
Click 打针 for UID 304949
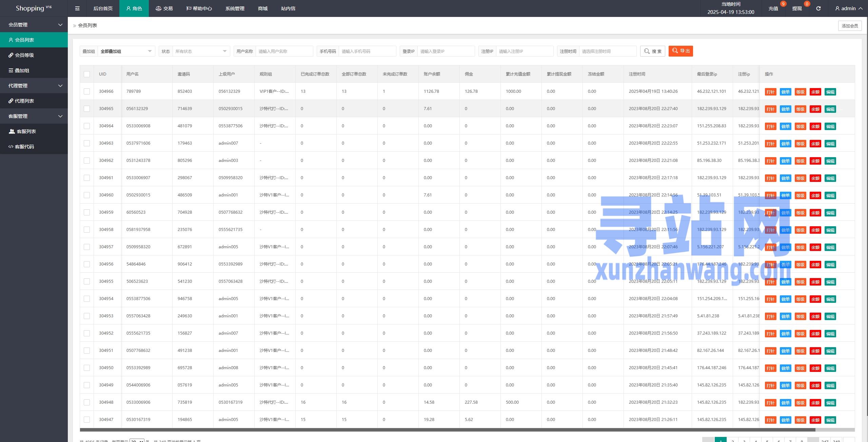[770, 385]
